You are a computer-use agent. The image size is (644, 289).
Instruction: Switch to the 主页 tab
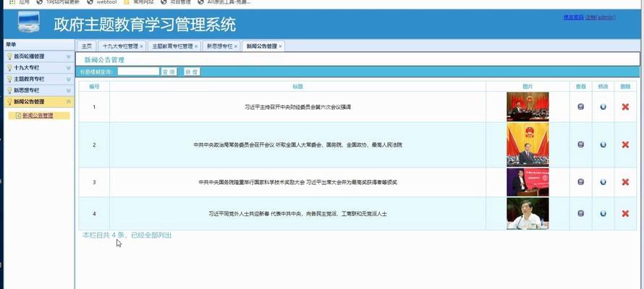tap(86, 46)
